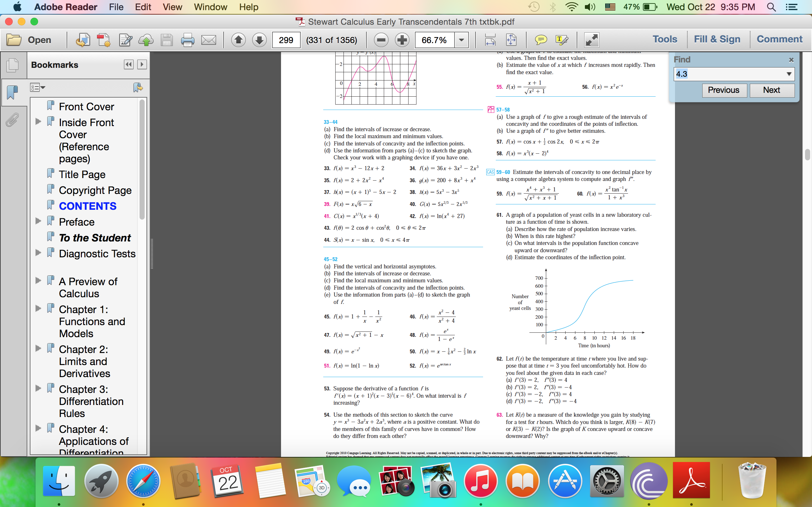Click the Next find button
The height and width of the screenshot is (507, 812).
pos(771,90)
